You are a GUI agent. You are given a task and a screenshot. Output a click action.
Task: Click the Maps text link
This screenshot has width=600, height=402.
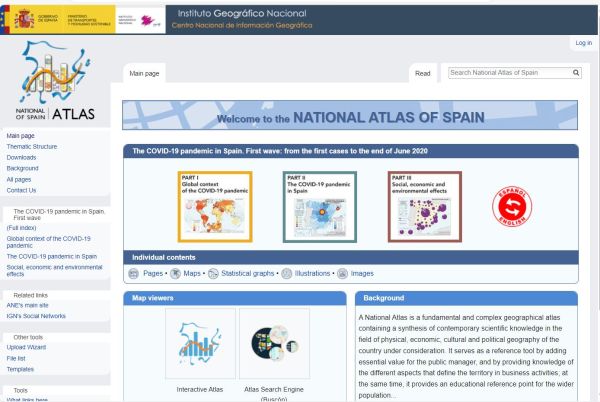[x=192, y=273]
